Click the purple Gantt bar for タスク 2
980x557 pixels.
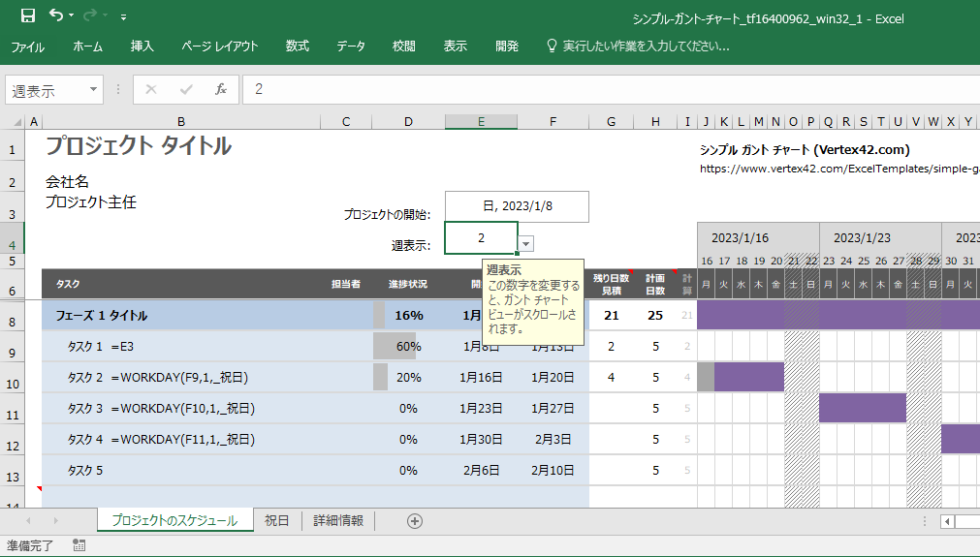748,377
